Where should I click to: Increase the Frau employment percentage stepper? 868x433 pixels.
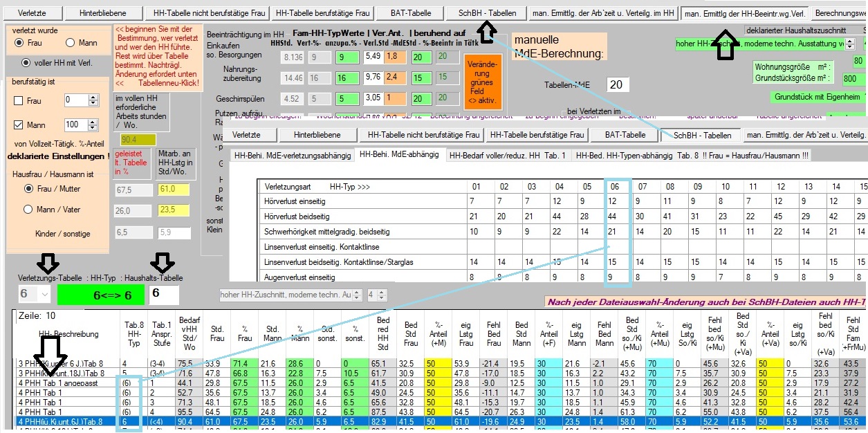(x=94, y=98)
